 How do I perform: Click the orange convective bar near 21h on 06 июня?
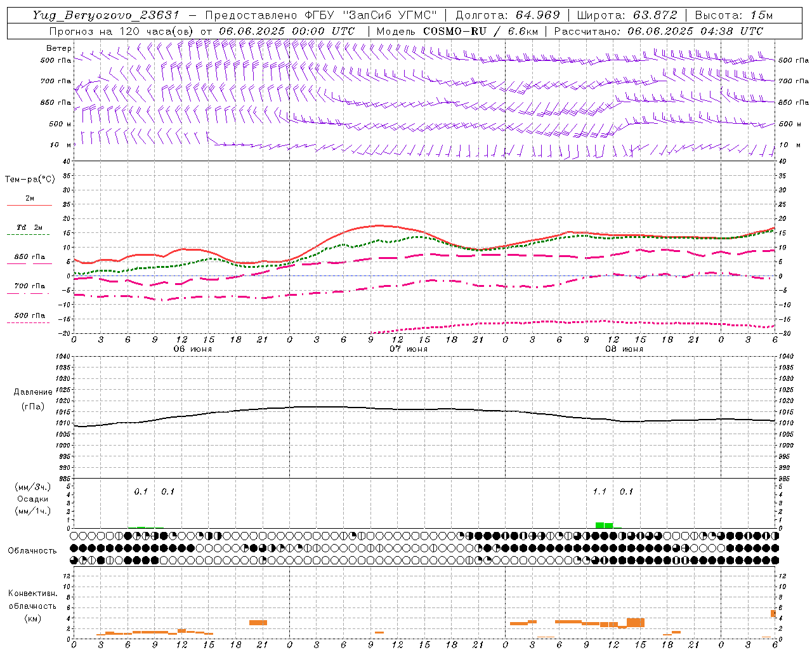tap(258, 623)
